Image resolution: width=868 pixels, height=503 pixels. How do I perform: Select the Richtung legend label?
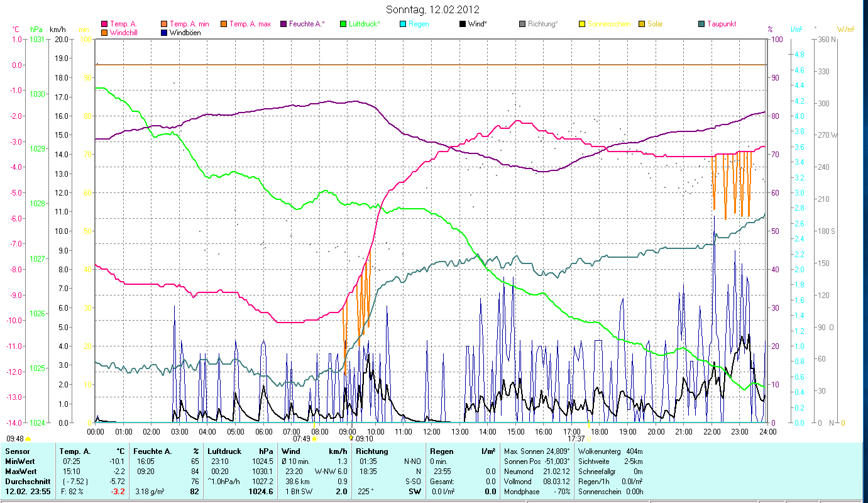tap(542, 24)
